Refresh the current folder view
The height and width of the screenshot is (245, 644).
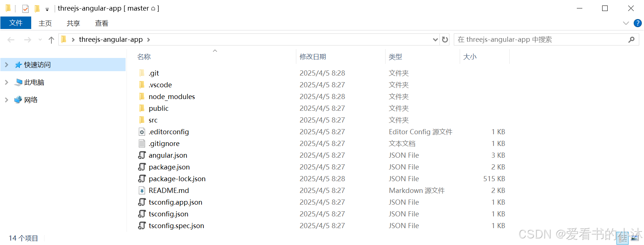[445, 40]
